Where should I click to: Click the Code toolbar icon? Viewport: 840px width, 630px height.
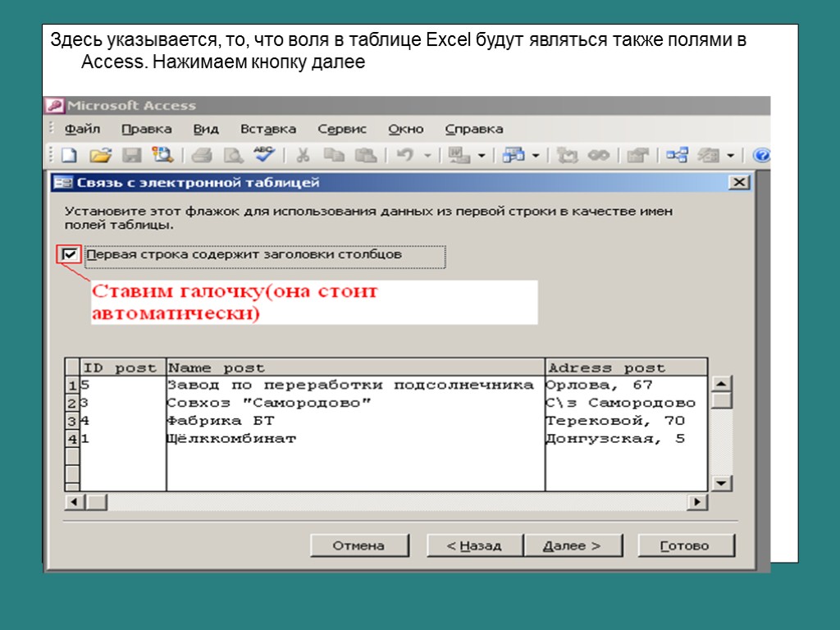pyautogui.click(x=568, y=155)
